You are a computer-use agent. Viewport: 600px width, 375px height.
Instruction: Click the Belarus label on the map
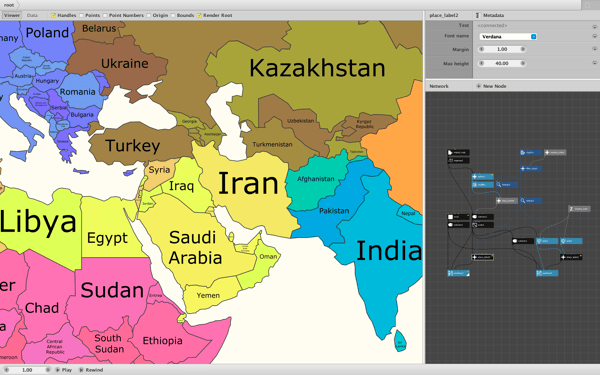(99, 28)
